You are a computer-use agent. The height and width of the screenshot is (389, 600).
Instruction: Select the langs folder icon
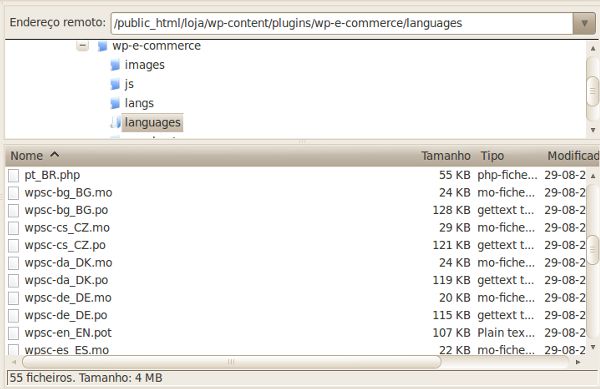(x=115, y=104)
